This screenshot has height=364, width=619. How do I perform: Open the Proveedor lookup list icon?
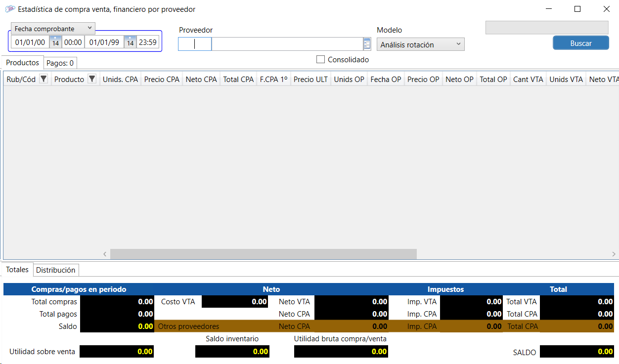click(367, 44)
